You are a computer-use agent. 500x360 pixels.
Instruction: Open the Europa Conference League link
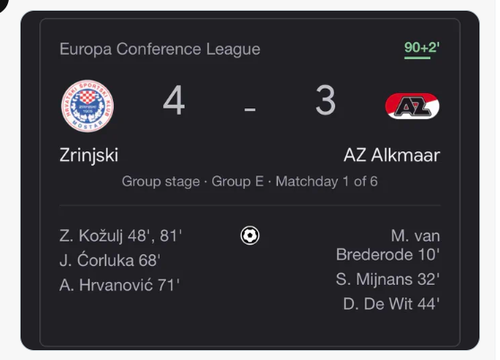(160, 49)
